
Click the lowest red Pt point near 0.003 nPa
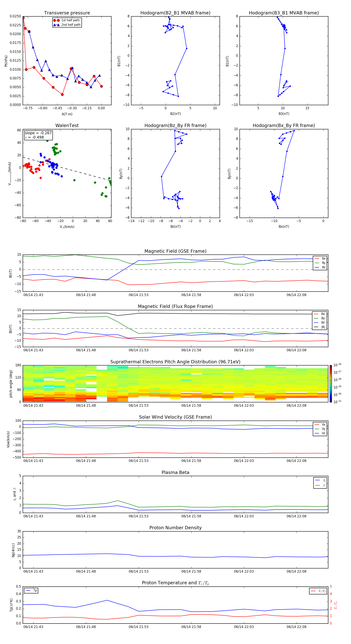(62, 94)
